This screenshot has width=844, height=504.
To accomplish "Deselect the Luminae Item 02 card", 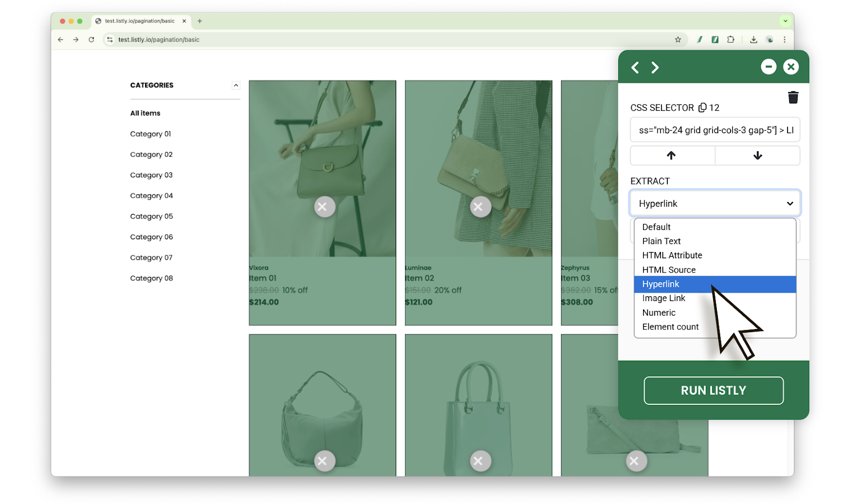I will click(x=480, y=207).
